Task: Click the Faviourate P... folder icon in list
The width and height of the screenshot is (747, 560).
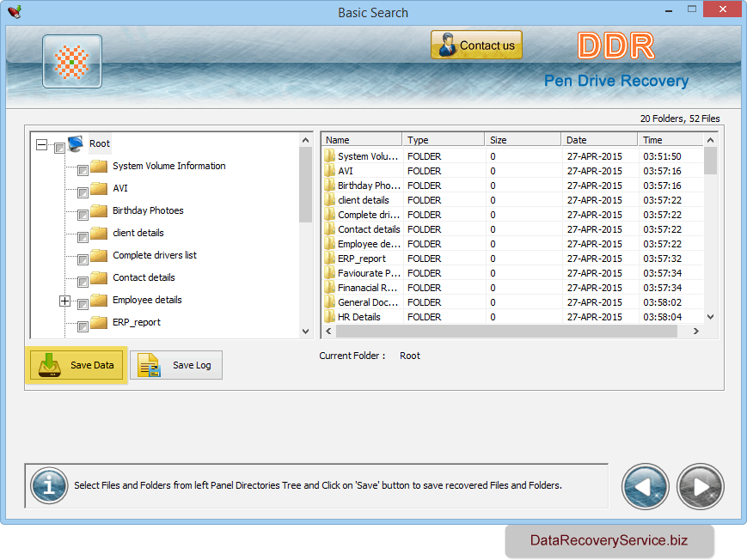Action: coord(329,273)
